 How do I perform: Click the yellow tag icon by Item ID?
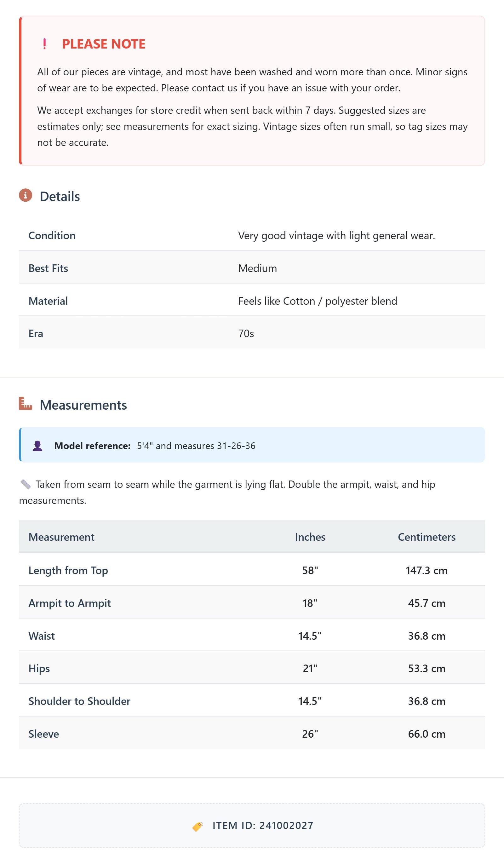198,826
